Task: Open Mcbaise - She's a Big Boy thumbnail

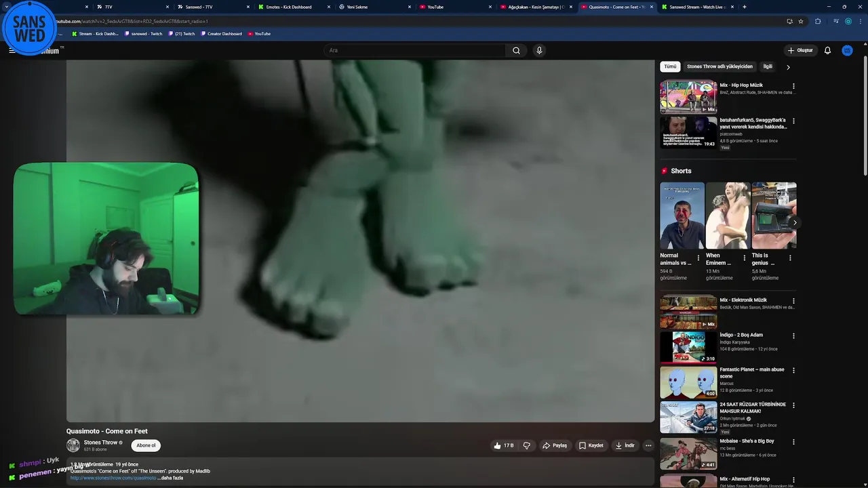Action: [x=688, y=453]
